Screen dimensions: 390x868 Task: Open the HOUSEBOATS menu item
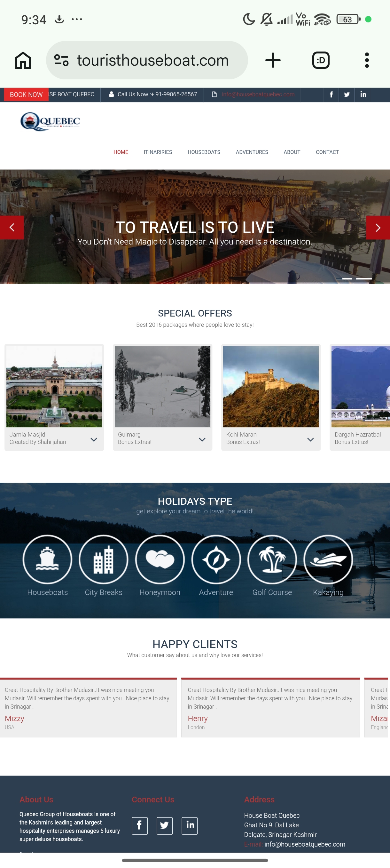coord(204,152)
